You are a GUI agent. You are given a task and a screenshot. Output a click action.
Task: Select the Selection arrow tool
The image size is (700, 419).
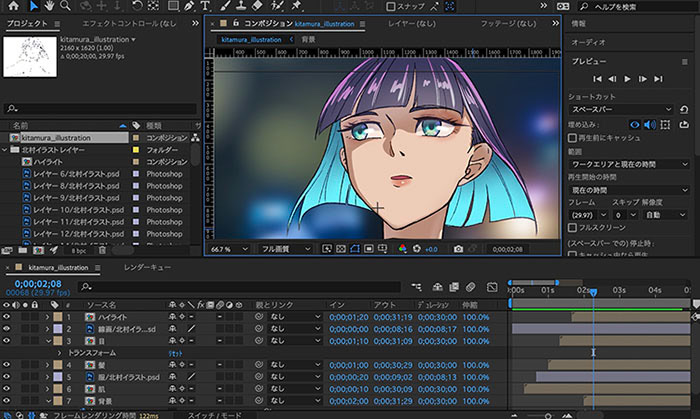pos(33,6)
